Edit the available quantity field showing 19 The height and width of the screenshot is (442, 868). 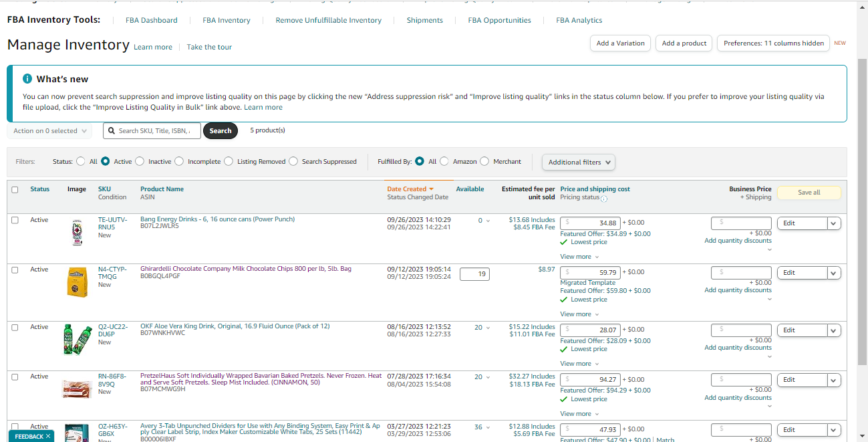(474, 273)
